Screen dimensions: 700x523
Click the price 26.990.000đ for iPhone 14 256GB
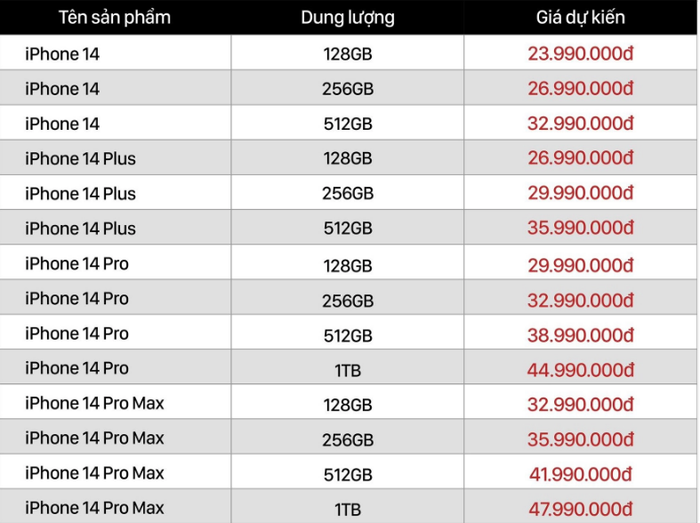pos(580,88)
